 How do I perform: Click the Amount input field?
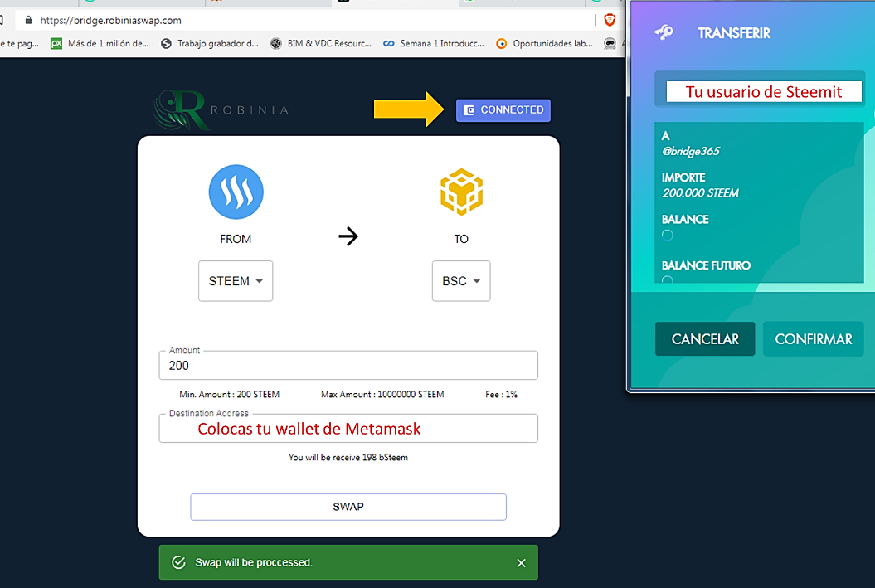click(348, 366)
